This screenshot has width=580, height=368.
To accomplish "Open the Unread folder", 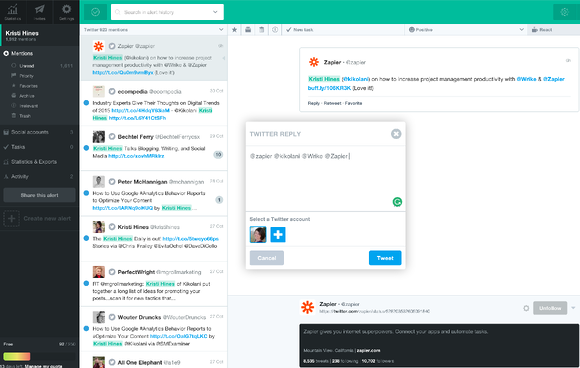I will coord(27,66).
